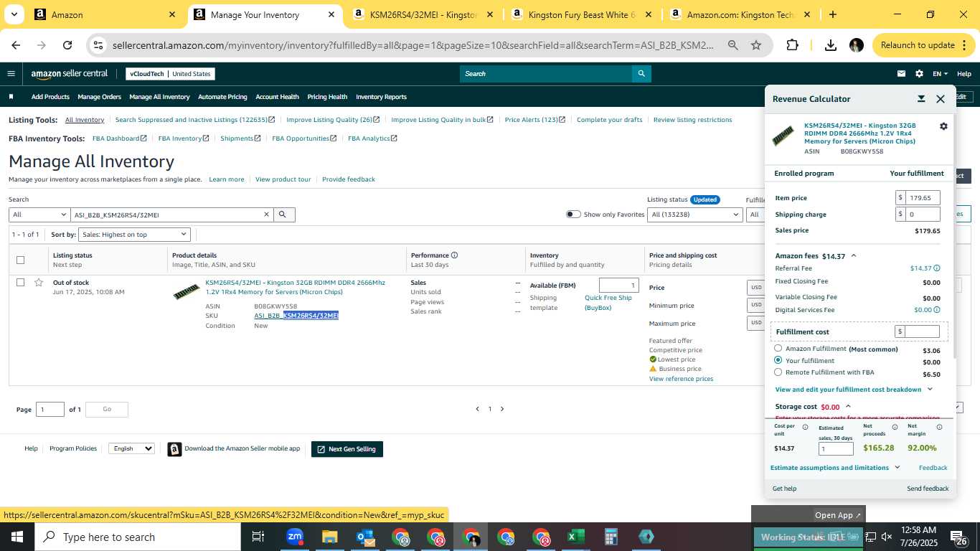
Task: Show Cost per unit info icon
Action: coord(805,427)
